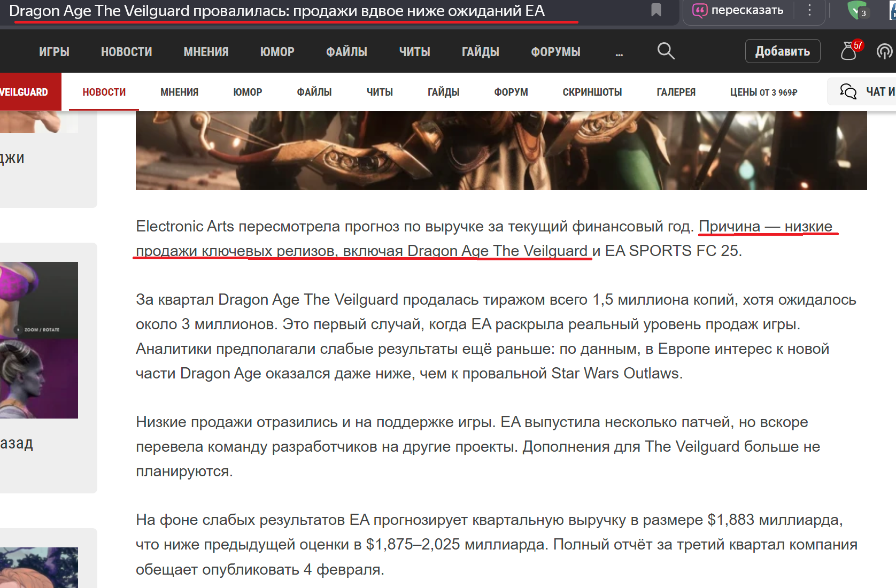Open МНЕНИЯ in the dark top navigation
This screenshot has width=896, height=588.
[x=206, y=52]
